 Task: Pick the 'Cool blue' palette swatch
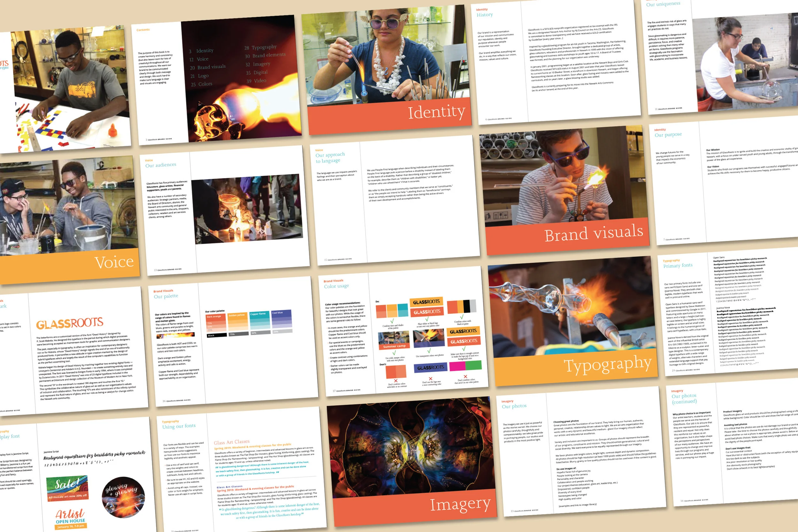pos(281,318)
